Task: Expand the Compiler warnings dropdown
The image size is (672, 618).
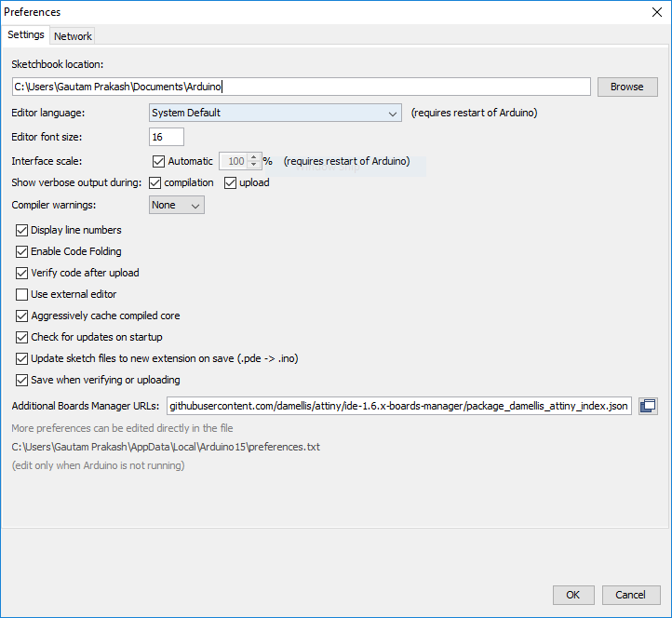Action: 177,205
